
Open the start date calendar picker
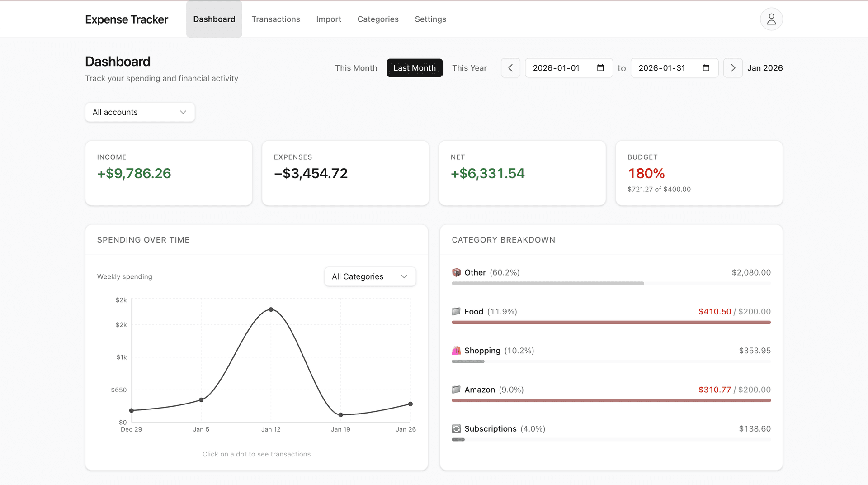click(x=601, y=68)
